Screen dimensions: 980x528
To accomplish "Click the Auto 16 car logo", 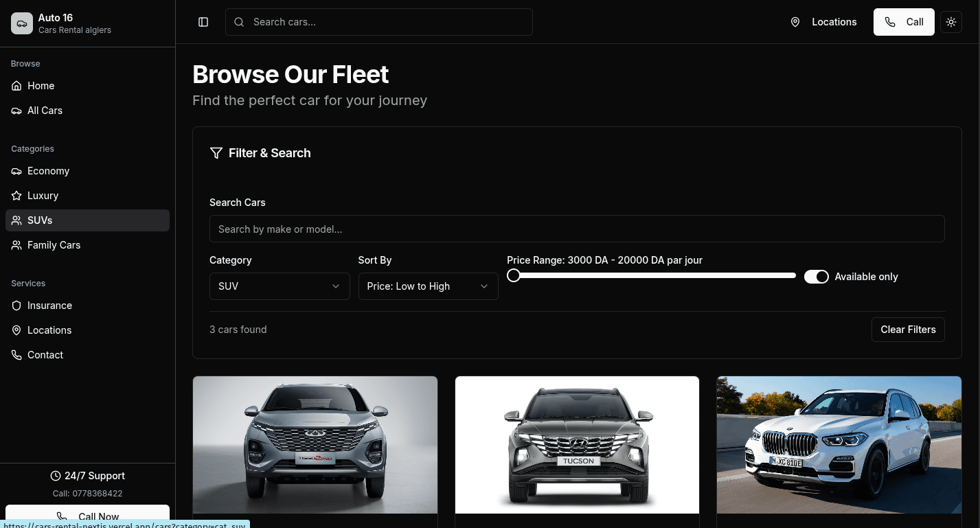I will [x=22, y=23].
